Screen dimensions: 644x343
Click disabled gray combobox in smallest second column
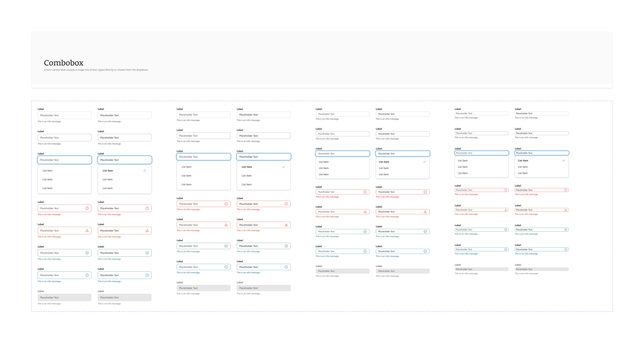tap(542, 269)
